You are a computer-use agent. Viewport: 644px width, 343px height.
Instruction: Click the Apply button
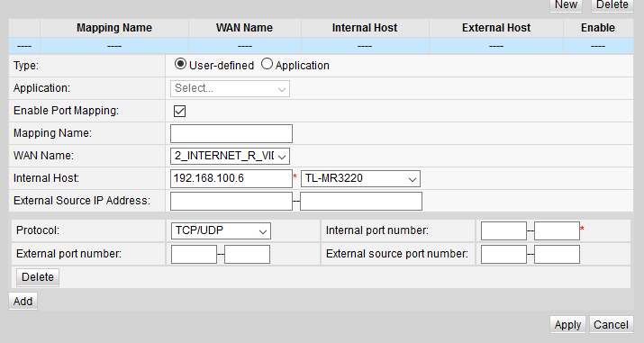[x=567, y=325]
